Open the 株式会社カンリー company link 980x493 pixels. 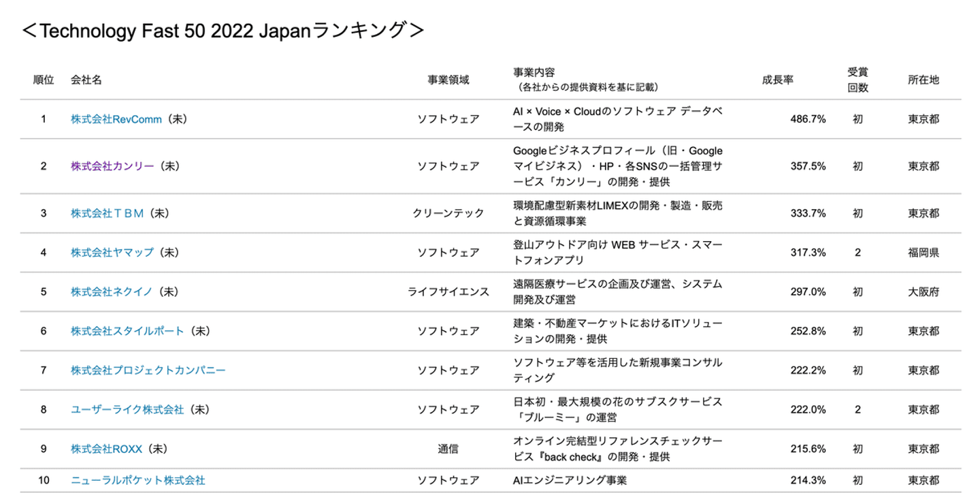tap(112, 165)
